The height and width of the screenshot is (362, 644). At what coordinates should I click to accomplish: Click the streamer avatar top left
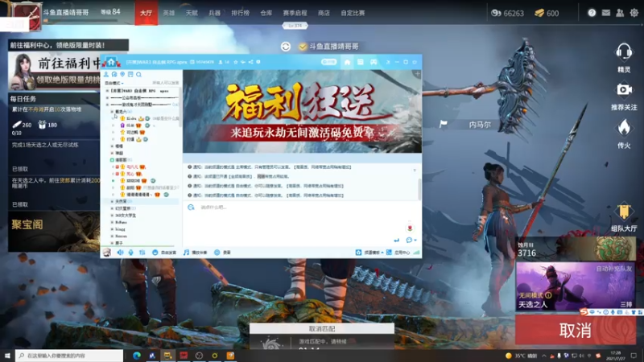(26, 15)
